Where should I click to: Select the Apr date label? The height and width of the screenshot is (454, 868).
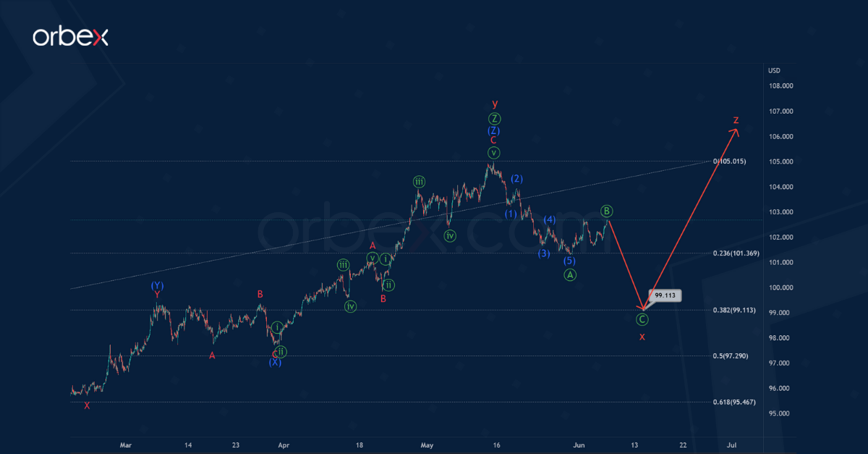click(x=284, y=445)
